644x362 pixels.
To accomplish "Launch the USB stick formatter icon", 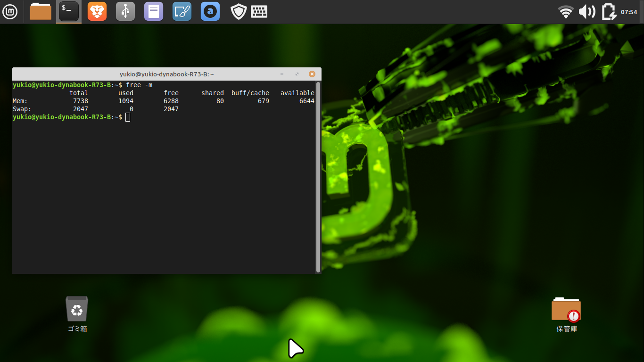I will point(125,11).
